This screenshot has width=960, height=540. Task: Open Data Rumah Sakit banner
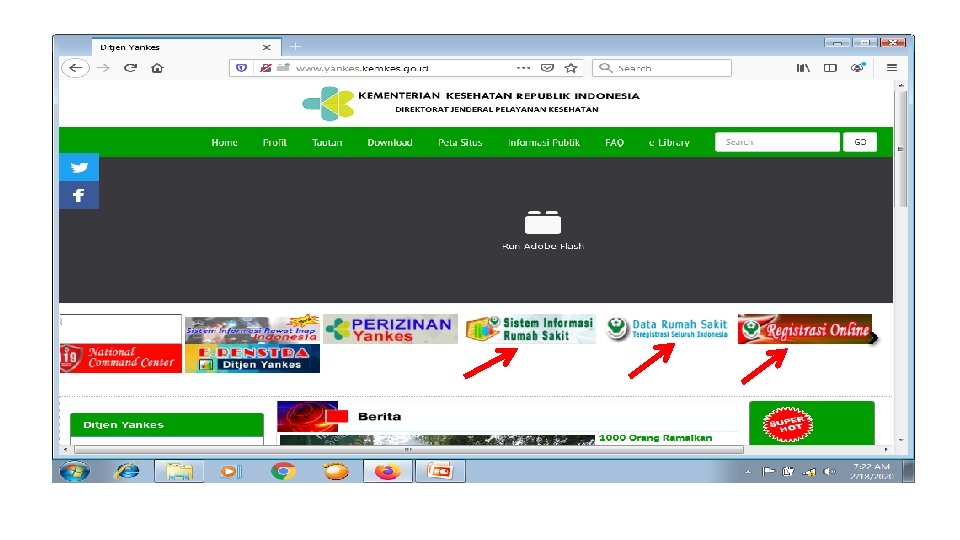(x=667, y=329)
